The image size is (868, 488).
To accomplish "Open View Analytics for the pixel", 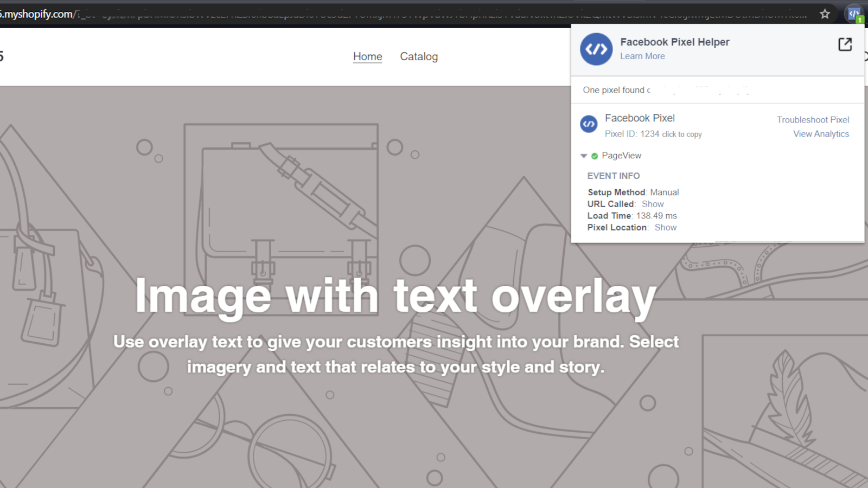I will (821, 134).
